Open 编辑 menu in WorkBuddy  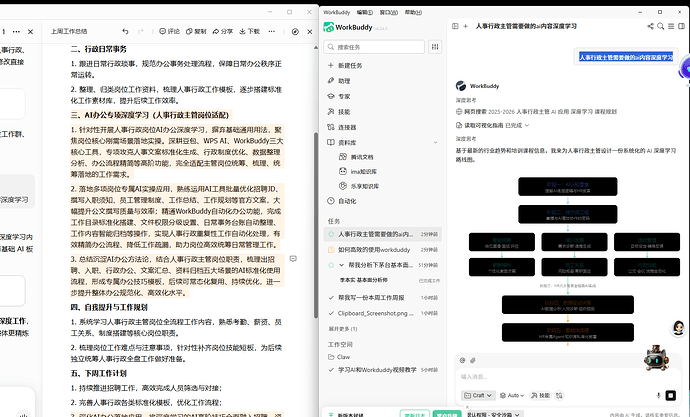[365, 12]
